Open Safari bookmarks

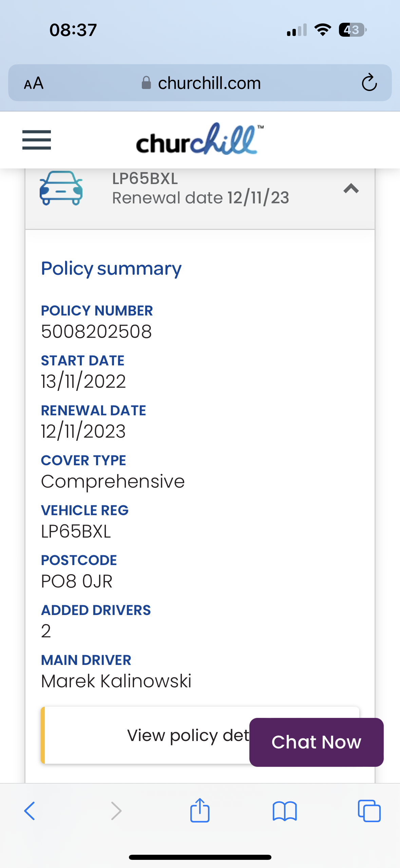tap(284, 811)
